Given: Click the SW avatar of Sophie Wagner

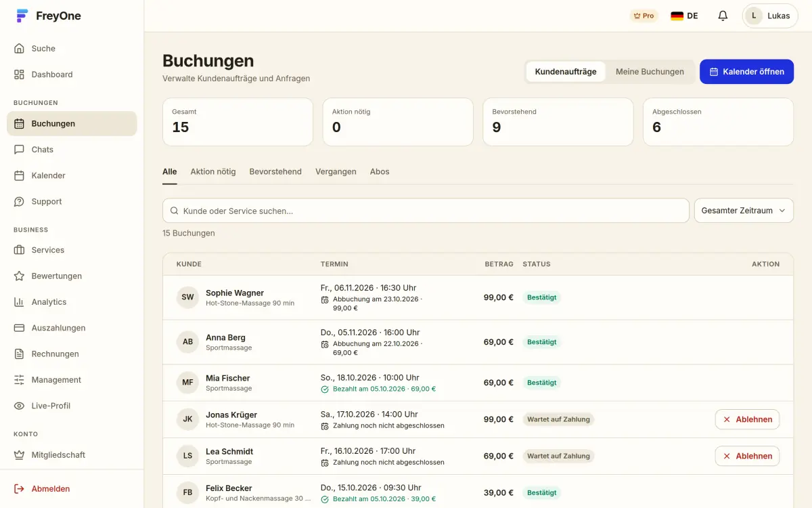Looking at the screenshot, I should pyautogui.click(x=187, y=297).
